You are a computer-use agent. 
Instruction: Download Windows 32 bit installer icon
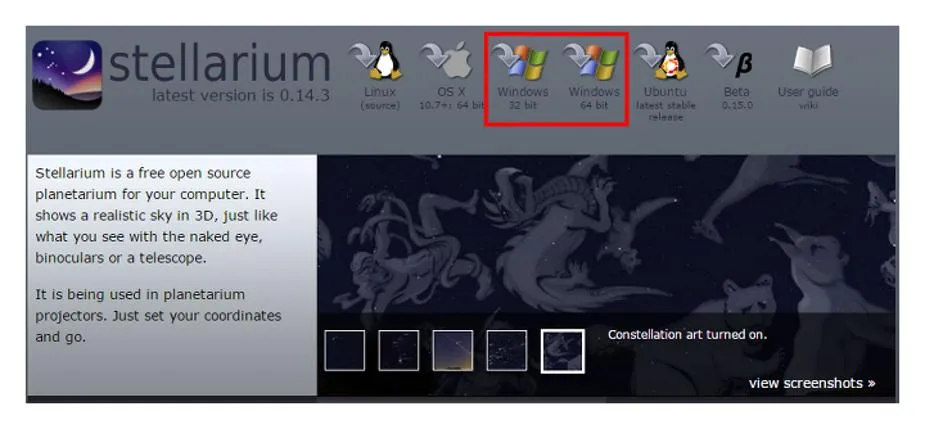coord(520,61)
